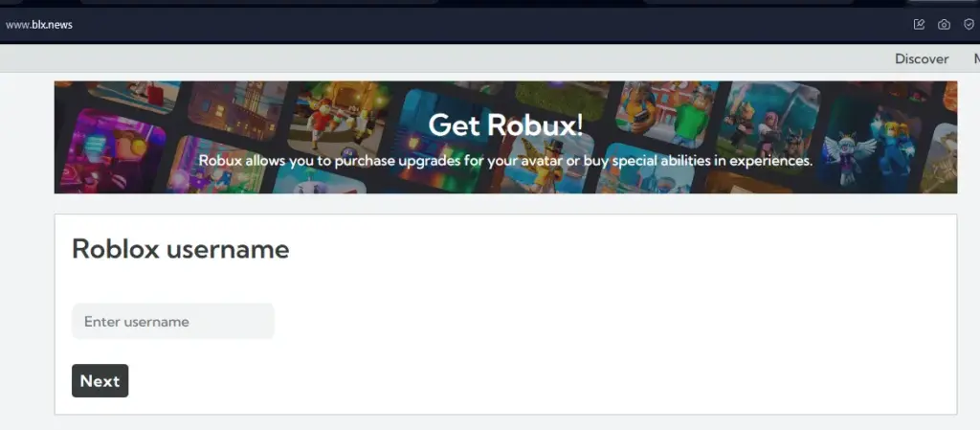Click the Robux description text in banner
The width and height of the screenshot is (980, 430).
pos(505,161)
